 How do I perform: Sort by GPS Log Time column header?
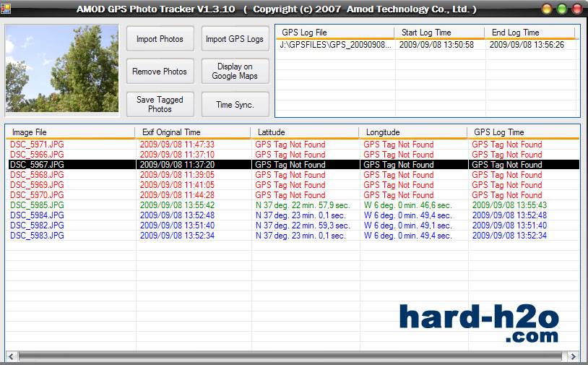pos(523,132)
